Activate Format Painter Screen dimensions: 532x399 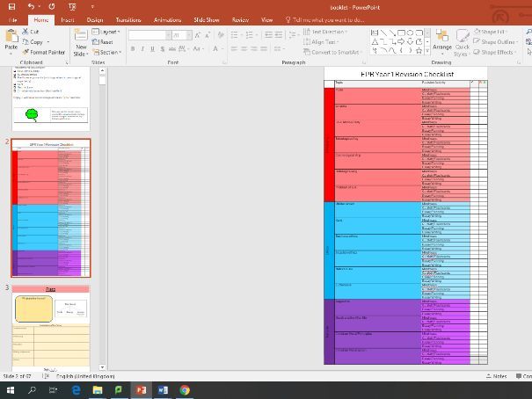click(x=43, y=52)
